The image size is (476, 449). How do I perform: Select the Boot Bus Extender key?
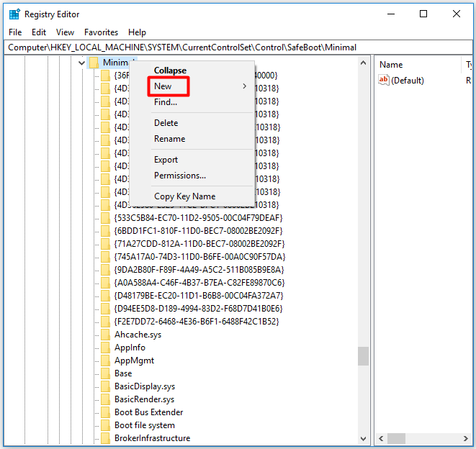tap(149, 412)
